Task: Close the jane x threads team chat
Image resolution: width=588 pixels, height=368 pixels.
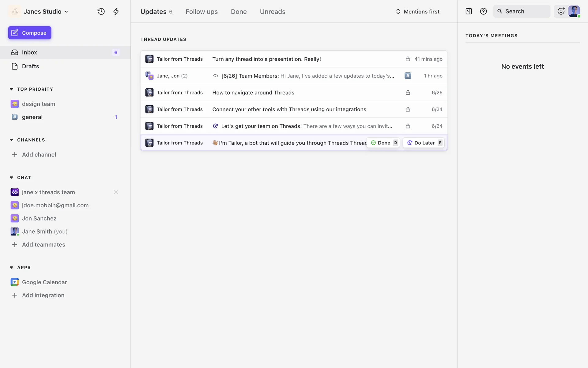Action: [x=116, y=192]
